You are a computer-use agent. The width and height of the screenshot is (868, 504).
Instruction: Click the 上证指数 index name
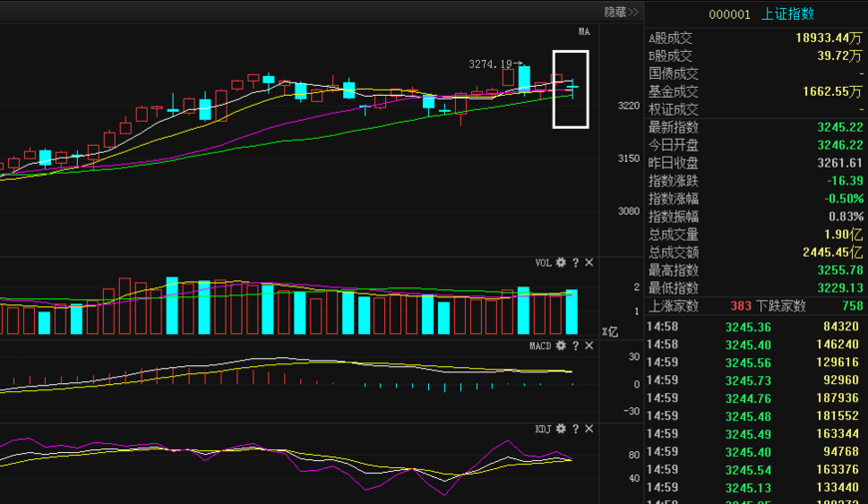click(x=788, y=14)
